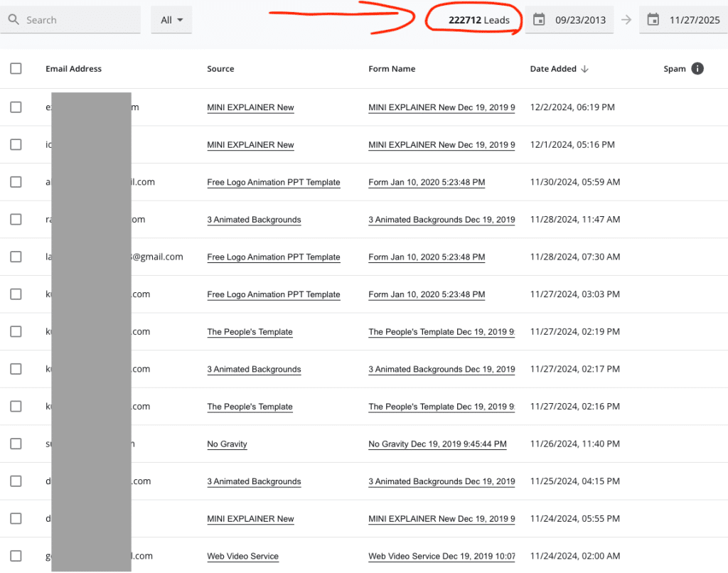Select all leads with header checkbox
The width and height of the screenshot is (728, 573).
pos(16,69)
